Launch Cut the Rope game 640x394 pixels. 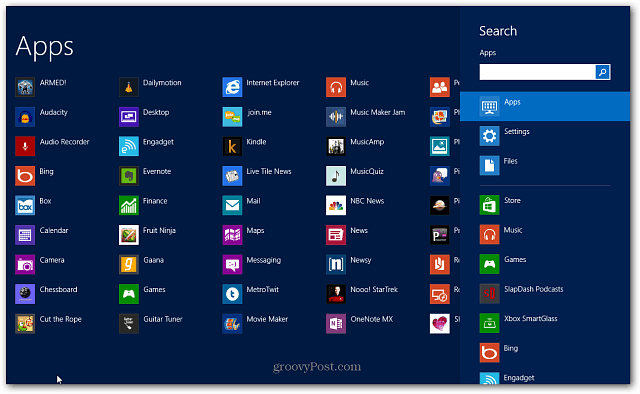25,324
